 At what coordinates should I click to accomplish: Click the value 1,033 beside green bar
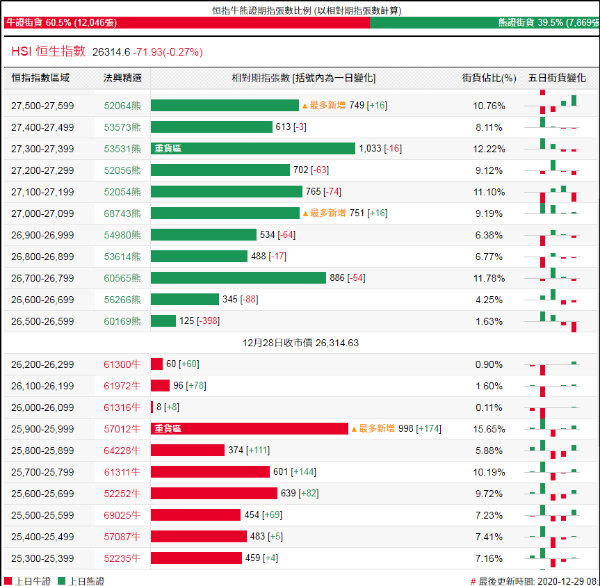coord(370,149)
